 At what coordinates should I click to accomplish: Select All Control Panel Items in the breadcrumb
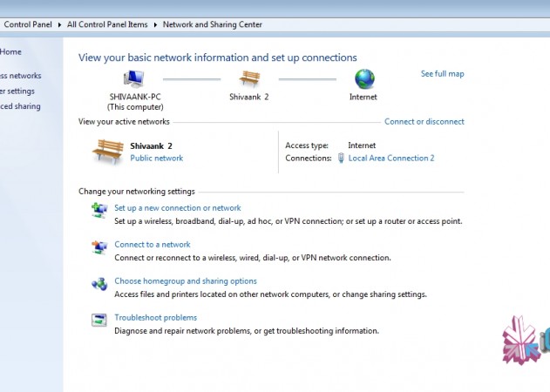pyautogui.click(x=108, y=24)
